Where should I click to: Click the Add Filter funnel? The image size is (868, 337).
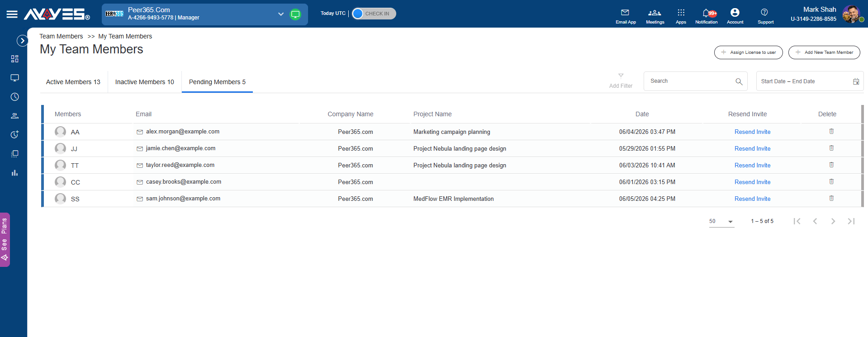tap(621, 81)
